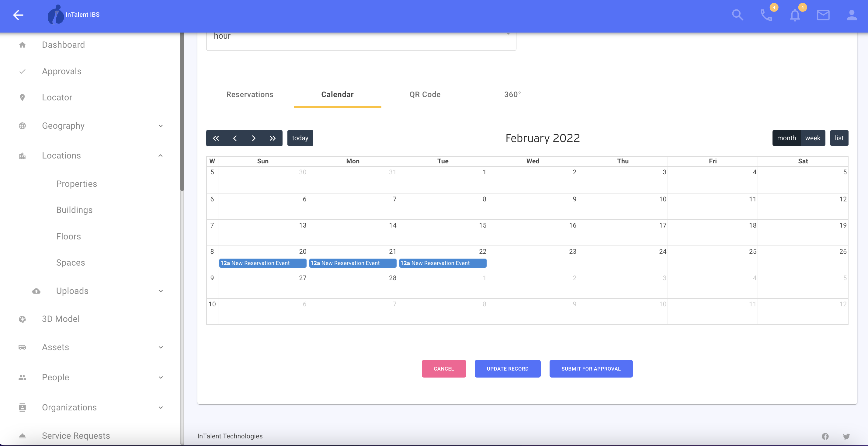Open the Facebook icon in footer
This screenshot has height=446, width=868.
[825, 436]
